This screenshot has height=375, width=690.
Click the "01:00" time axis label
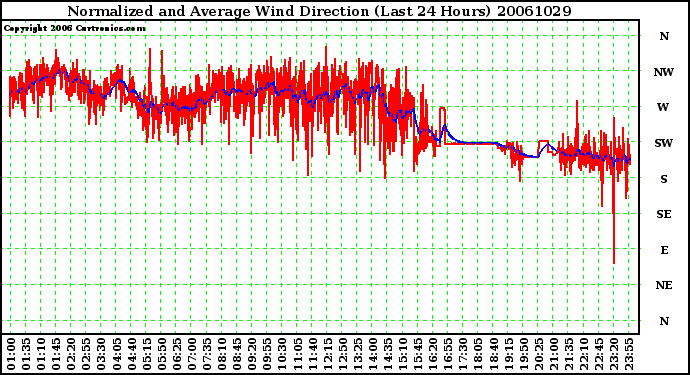(11, 354)
